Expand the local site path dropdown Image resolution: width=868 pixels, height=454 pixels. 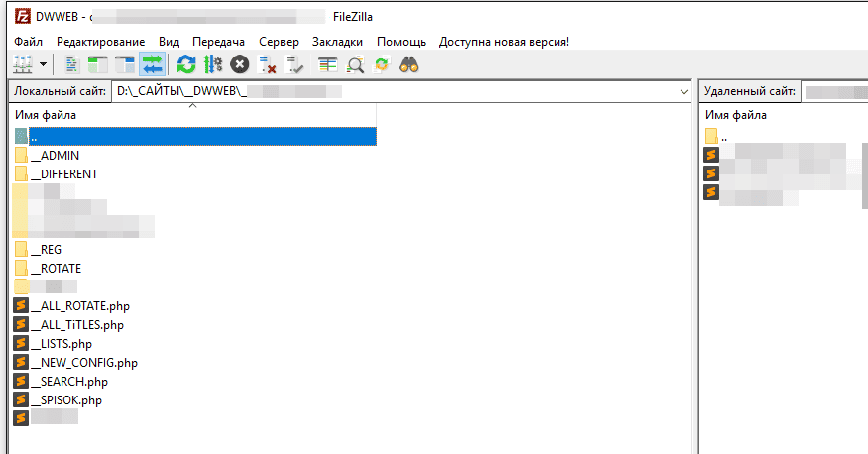(684, 92)
